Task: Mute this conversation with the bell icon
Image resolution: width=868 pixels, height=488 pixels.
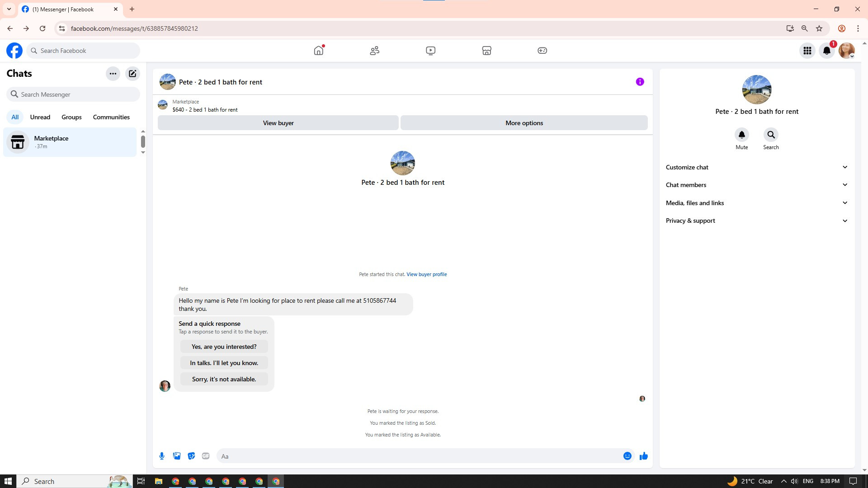Action: coord(741,135)
